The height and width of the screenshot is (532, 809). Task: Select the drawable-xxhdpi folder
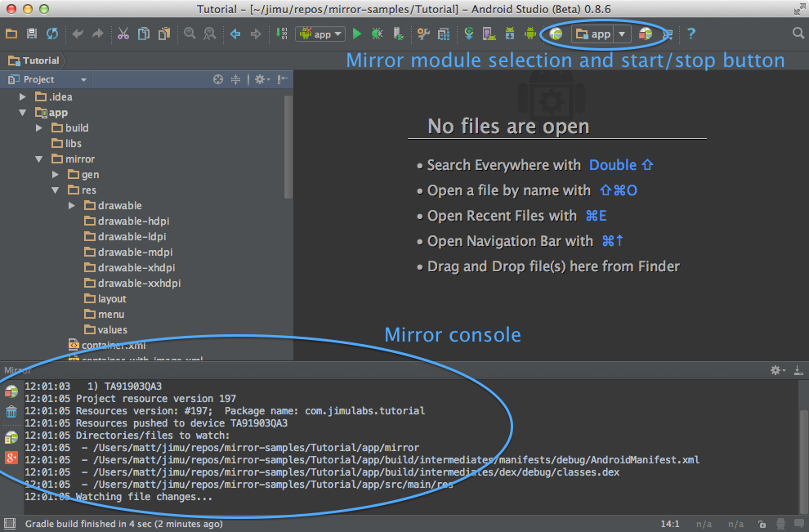coord(132,284)
